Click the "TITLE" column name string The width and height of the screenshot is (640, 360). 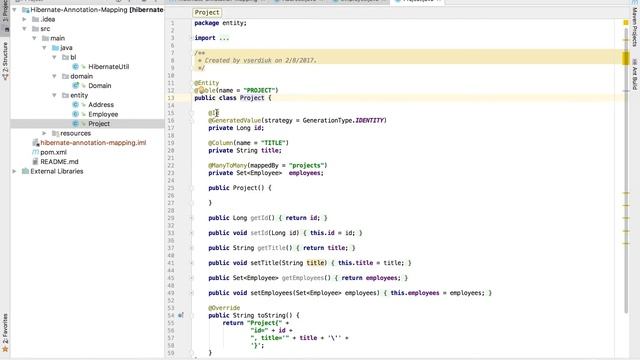pos(273,143)
